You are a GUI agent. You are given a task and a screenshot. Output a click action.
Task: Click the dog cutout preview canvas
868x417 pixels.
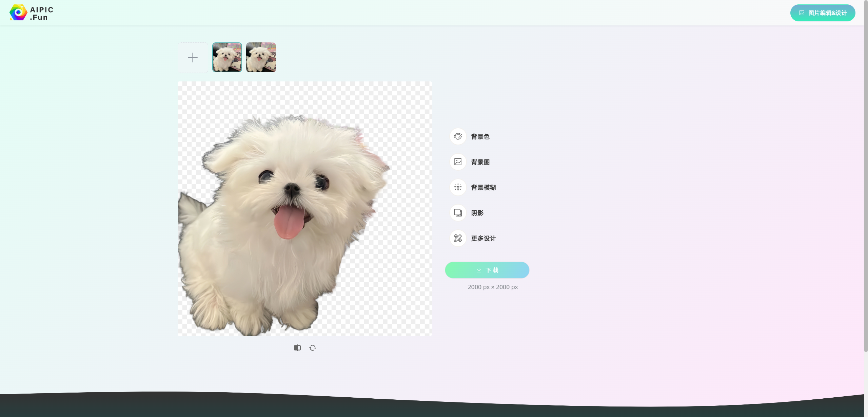pyautogui.click(x=304, y=208)
